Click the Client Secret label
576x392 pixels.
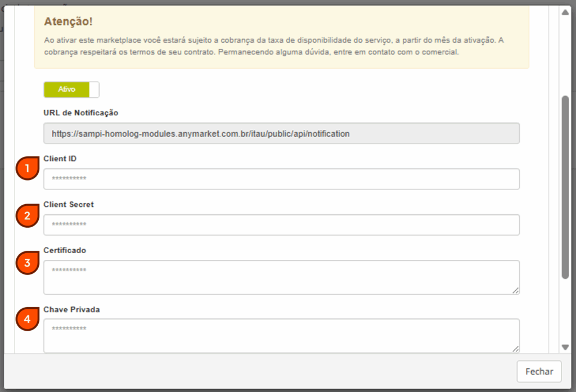[69, 205]
